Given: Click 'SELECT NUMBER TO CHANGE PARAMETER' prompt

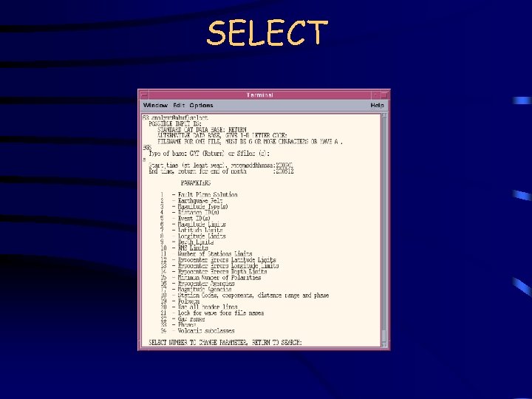Looking at the screenshot, I should click(225, 342).
